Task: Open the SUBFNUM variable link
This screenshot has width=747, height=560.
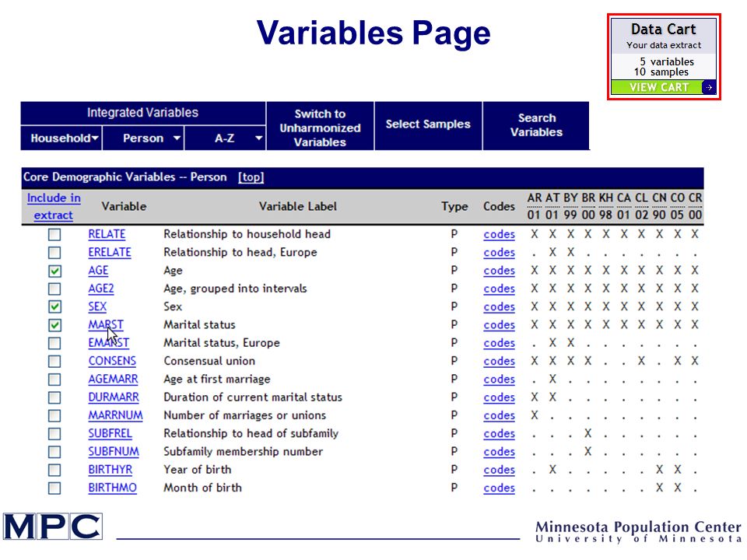Action: coord(114,451)
